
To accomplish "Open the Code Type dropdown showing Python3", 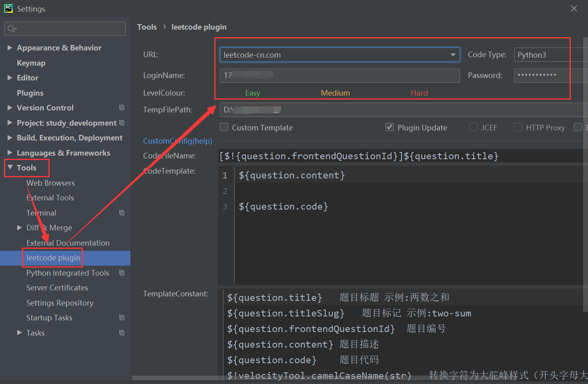I will click(551, 55).
